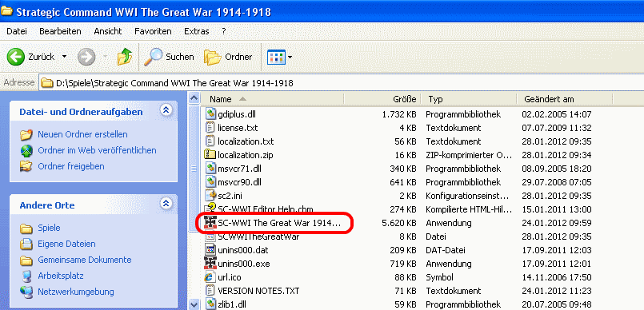Select the unins000.dat file icon

210,250
